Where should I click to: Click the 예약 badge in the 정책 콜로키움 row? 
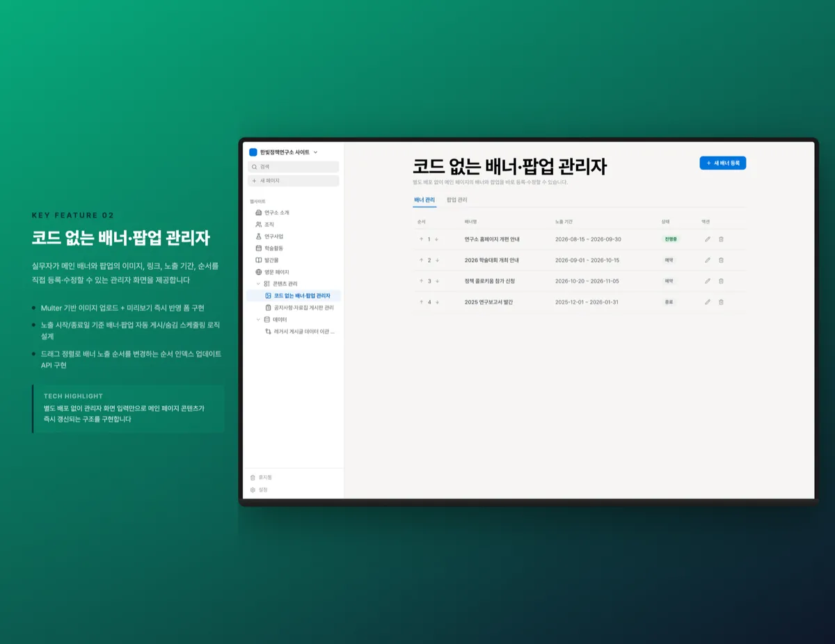[669, 281]
